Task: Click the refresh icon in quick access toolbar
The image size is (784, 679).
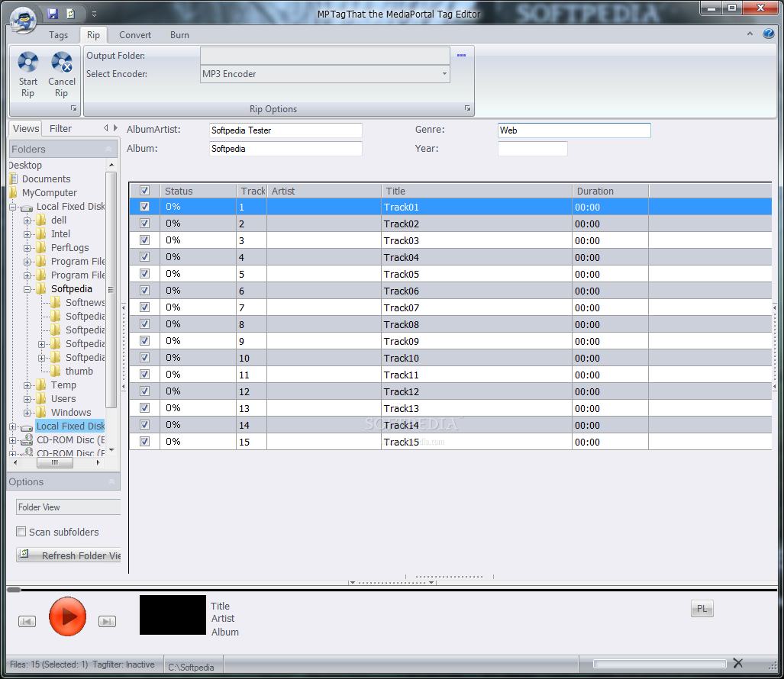Action: click(x=70, y=14)
